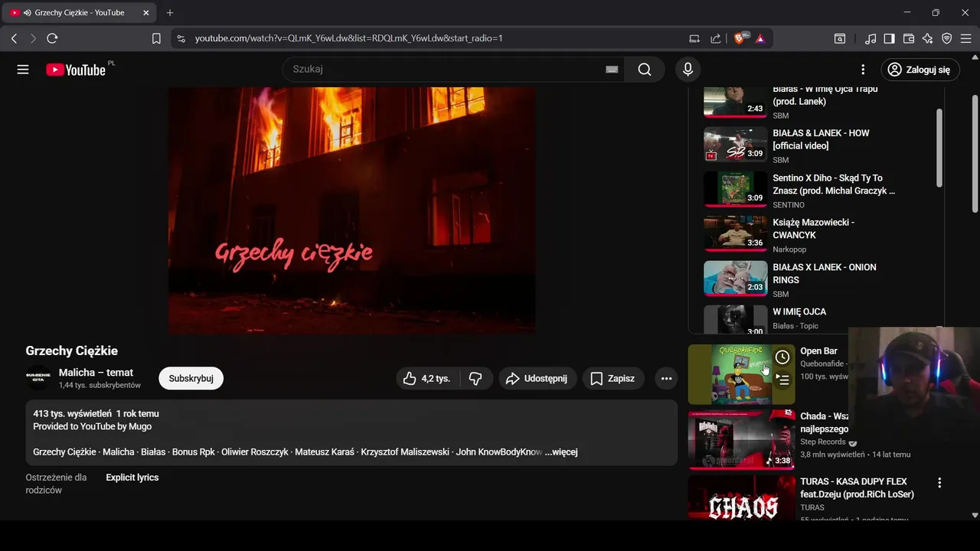Play W IMIĘ OJCA playlist item
This screenshot has width=980, height=551.
click(x=799, y=311)
